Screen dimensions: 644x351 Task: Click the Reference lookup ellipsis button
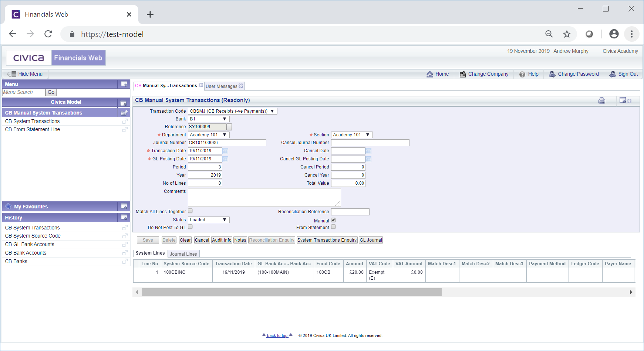(229, 127)
